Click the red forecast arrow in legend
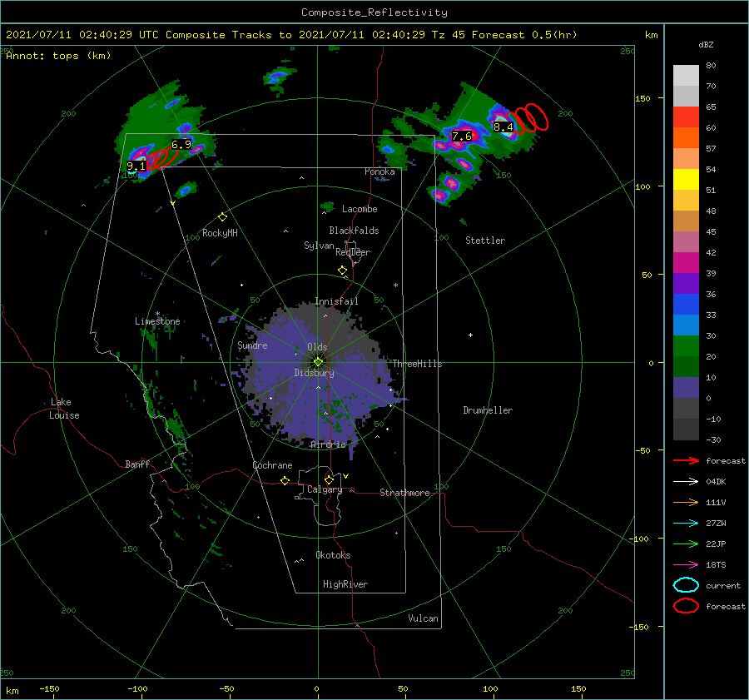 [686, 460]
